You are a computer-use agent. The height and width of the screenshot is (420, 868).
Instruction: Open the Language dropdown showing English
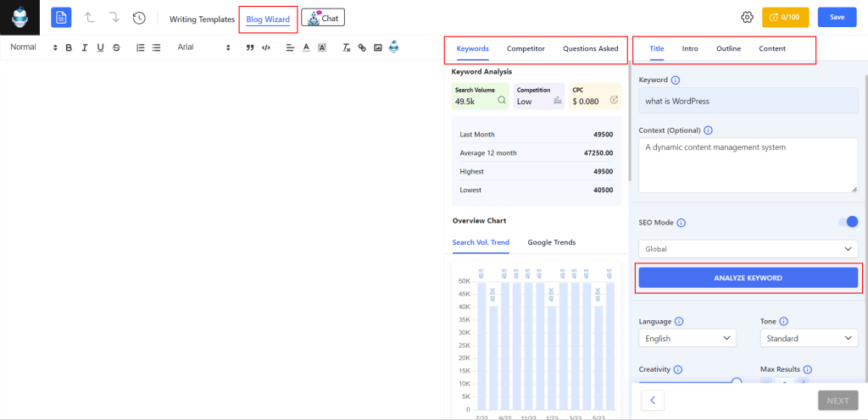coord(687,338)
